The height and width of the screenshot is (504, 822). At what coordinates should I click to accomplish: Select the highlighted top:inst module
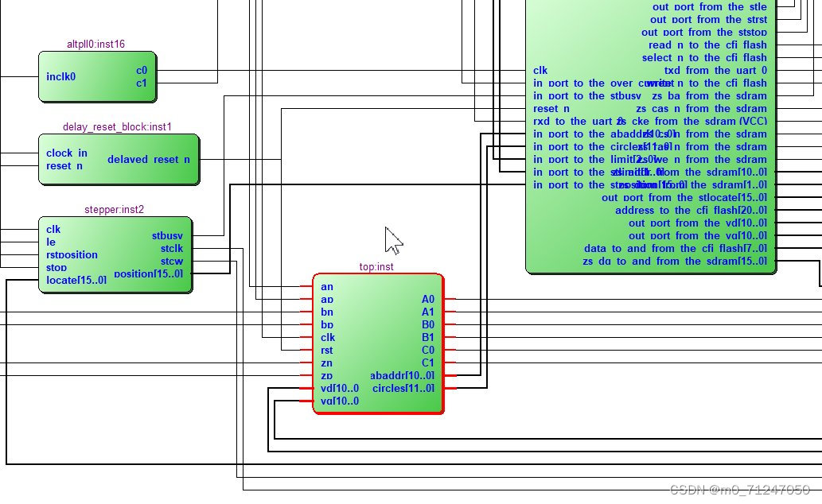click(x=378, y=342)
